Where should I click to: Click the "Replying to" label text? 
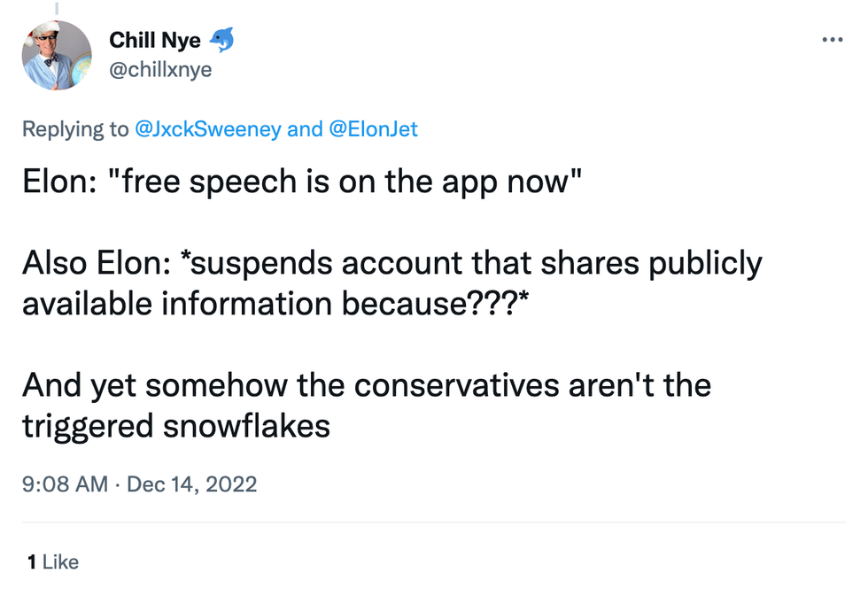75,129
